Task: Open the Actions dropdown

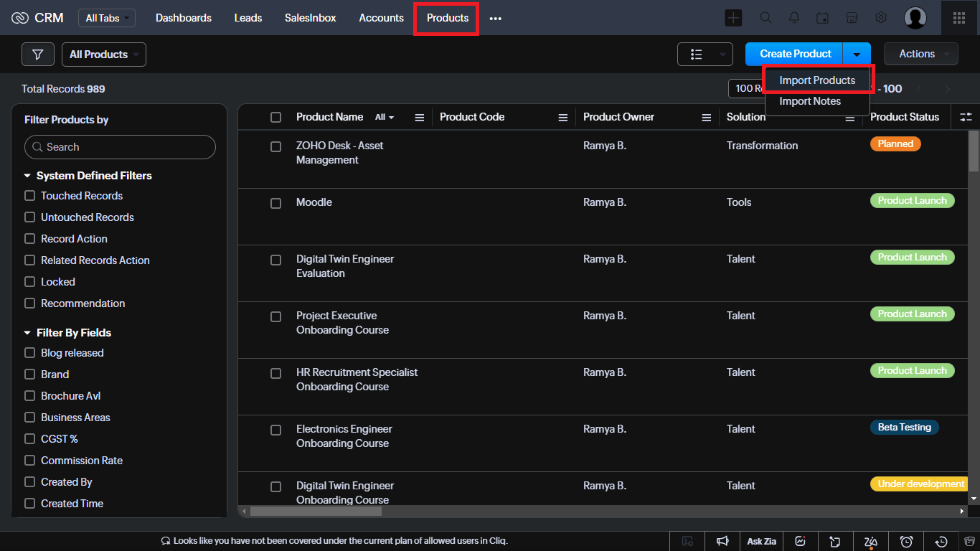Action: click(921, 54)
